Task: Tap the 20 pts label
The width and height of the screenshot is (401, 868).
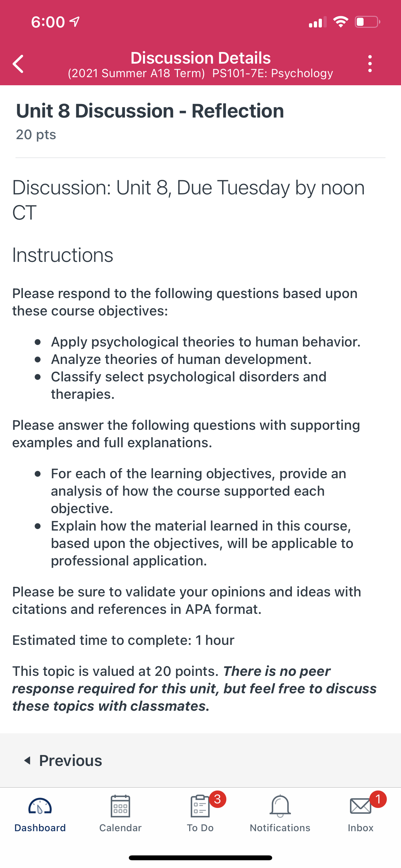Action: tap(36, 134)
